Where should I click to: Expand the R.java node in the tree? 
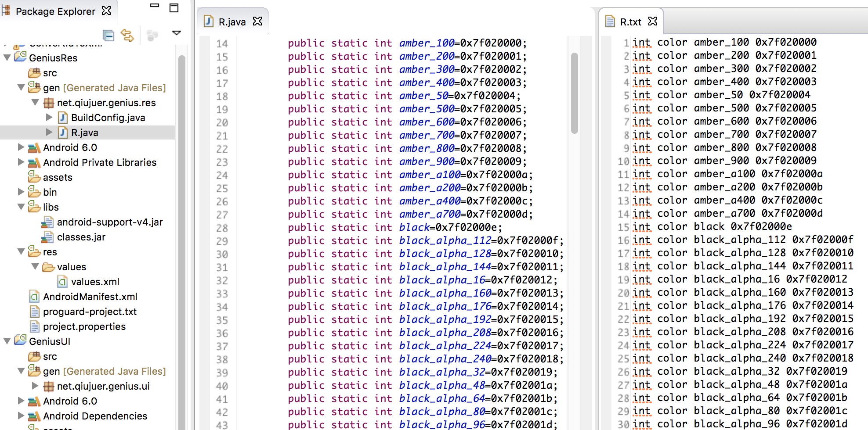pyautogui.click(x=49, y=132)
